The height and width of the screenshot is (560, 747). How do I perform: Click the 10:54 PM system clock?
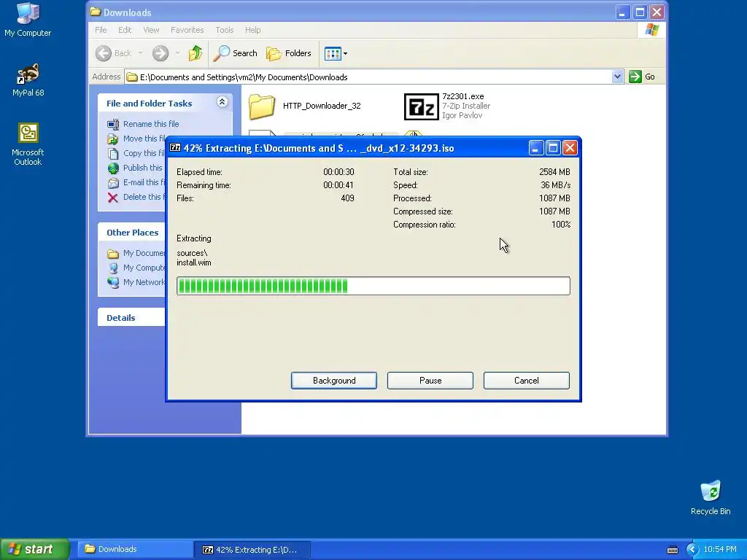tap(720, 550)
